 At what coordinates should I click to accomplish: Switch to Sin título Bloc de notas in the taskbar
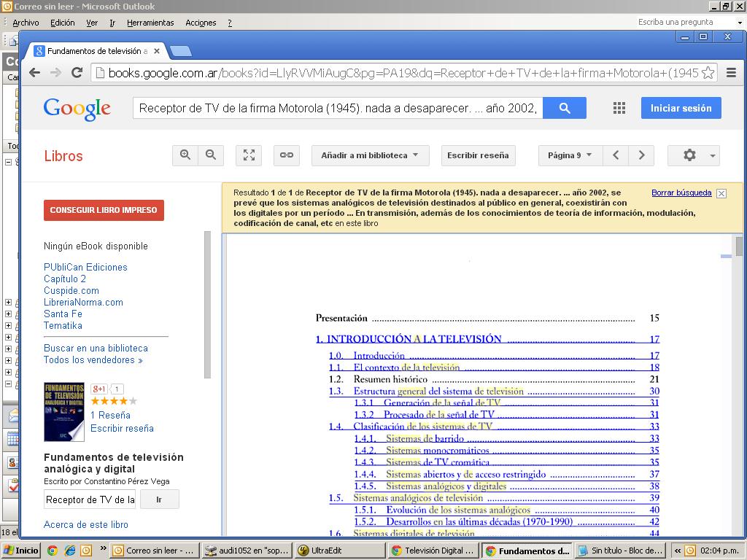[x=620, y=551]
